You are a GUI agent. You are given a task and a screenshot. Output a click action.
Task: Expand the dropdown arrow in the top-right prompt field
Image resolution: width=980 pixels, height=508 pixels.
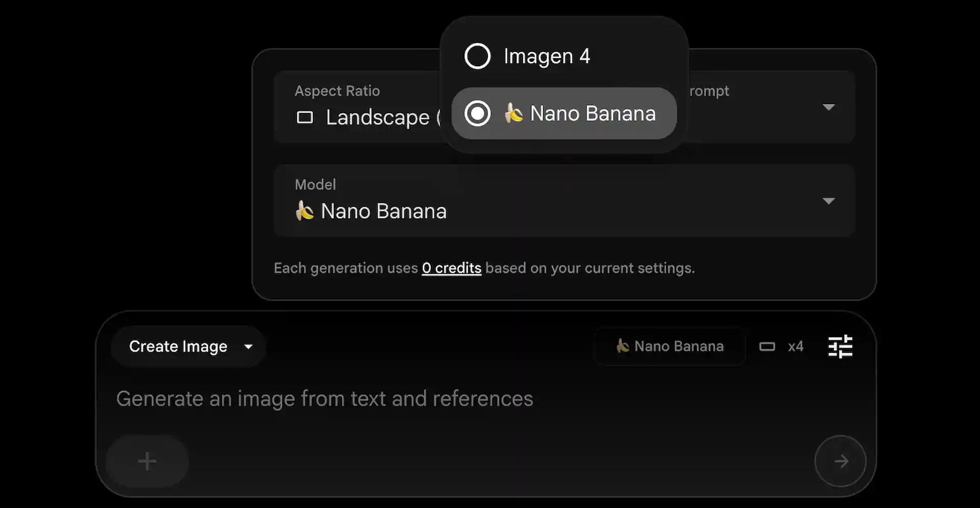pos(828,107)
